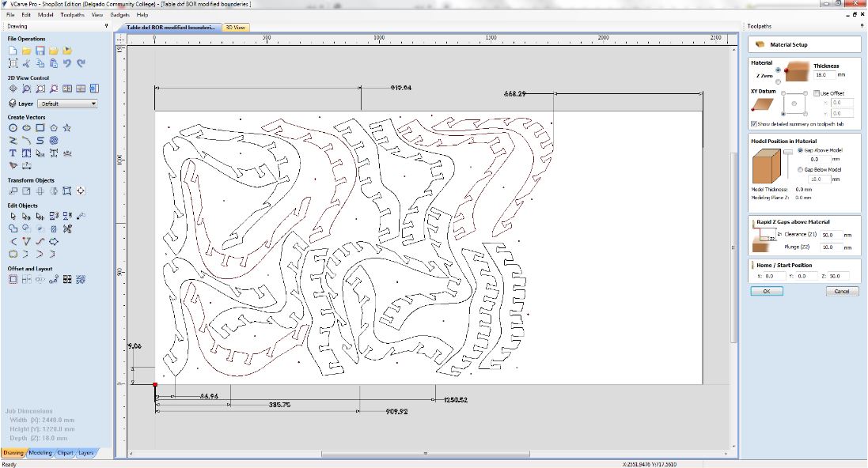Click the Home position Z field

click(838, 276)
